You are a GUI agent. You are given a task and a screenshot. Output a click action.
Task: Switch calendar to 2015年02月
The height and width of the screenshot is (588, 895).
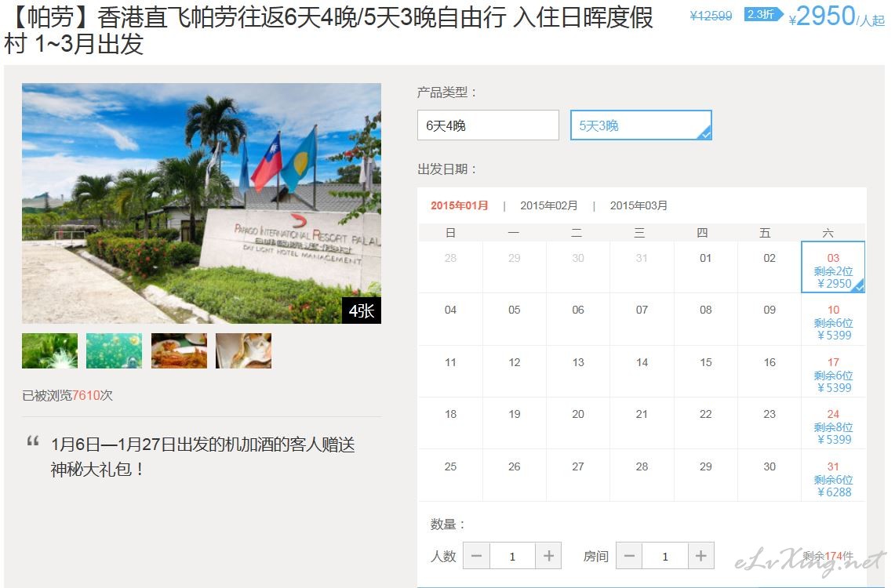(548, 205)
